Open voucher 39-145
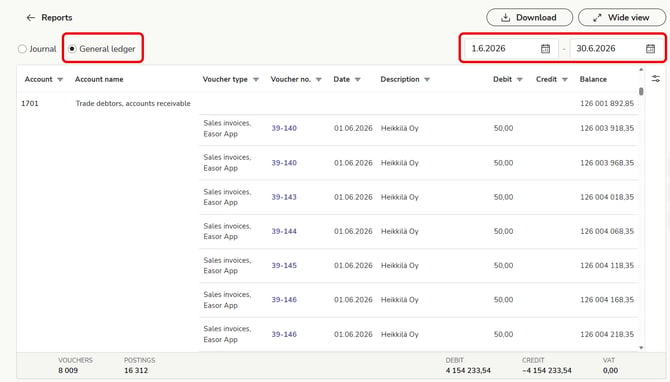 pos(284,265)
